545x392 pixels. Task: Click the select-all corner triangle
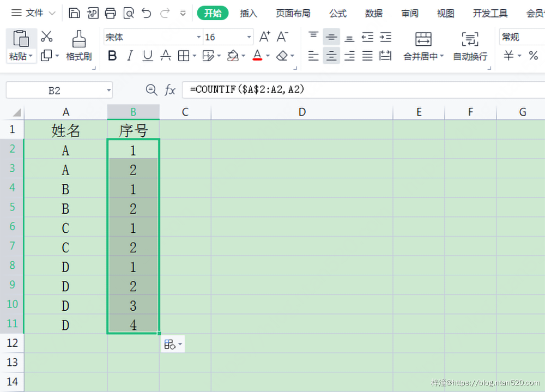16,112
